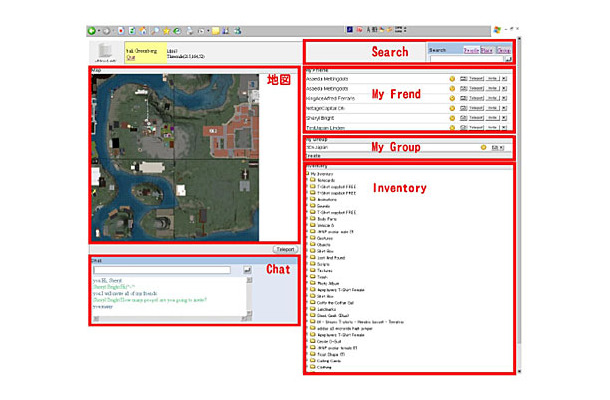Click the avatar profile image at top left
The image size is (610, 400).
[105, 52]
